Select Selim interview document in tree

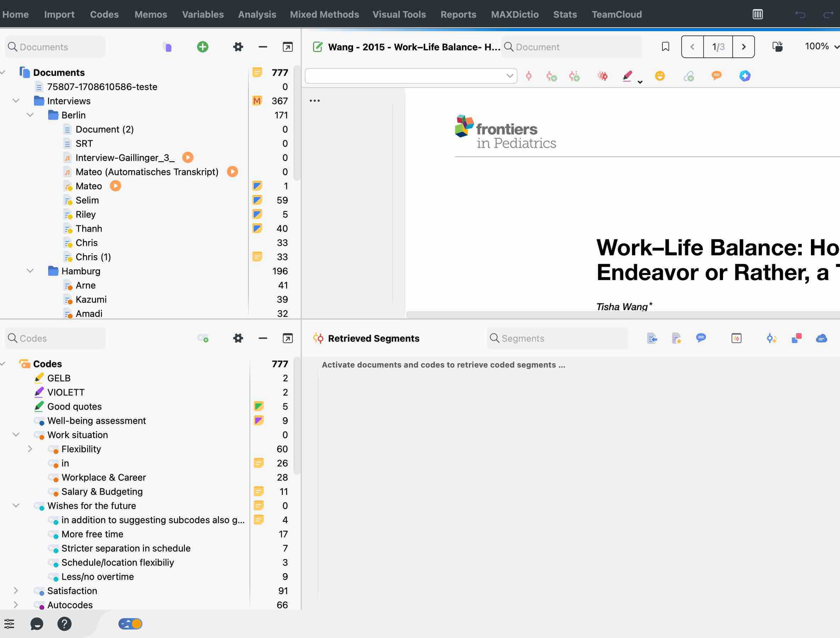tap(87, 200)
